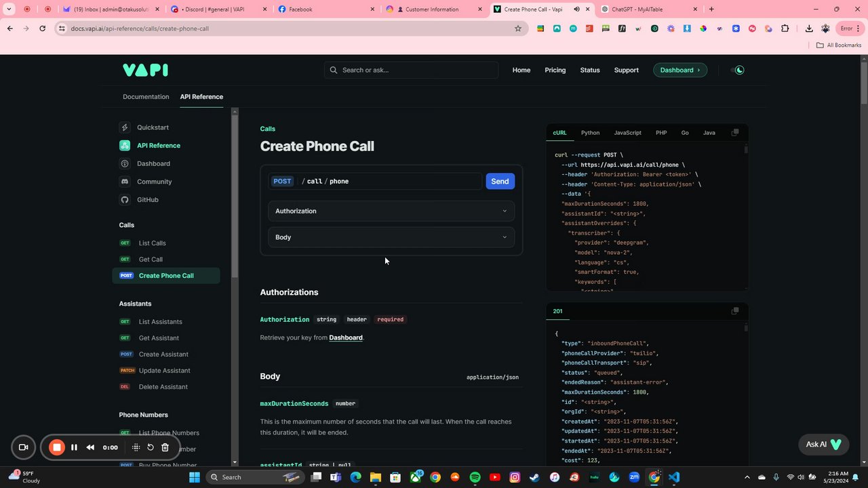Click the Ask AI button
The width and height of the screenshot is (868, 488).
824,445
